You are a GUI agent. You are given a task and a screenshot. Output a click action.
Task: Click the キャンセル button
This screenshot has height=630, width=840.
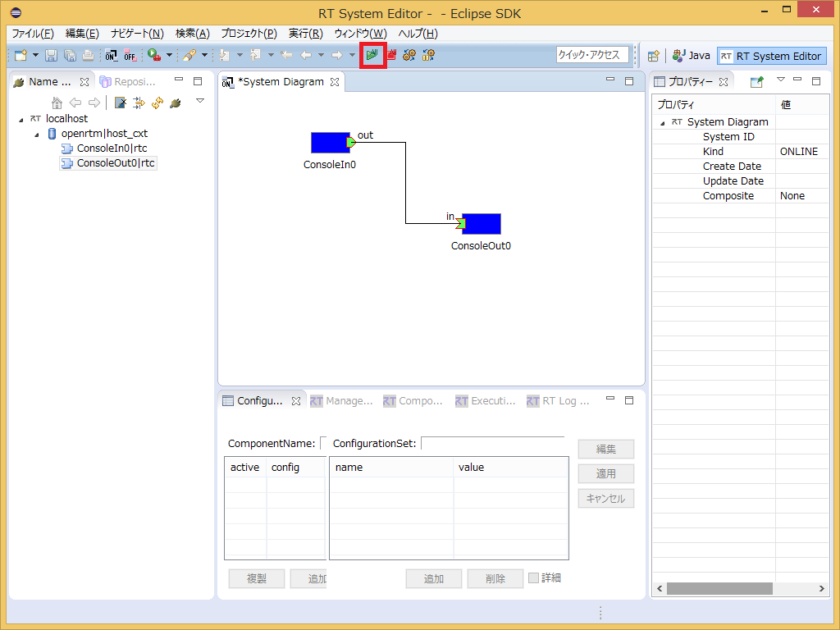tap(606, 498)
